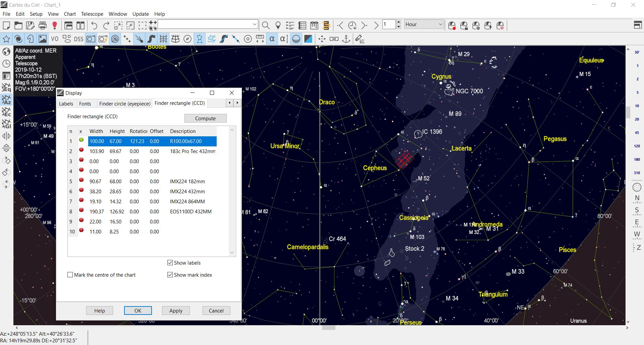Screen dimensions: 644x345
Task: Click the set-time-to-now clock icon
Action: click(352, 25)
